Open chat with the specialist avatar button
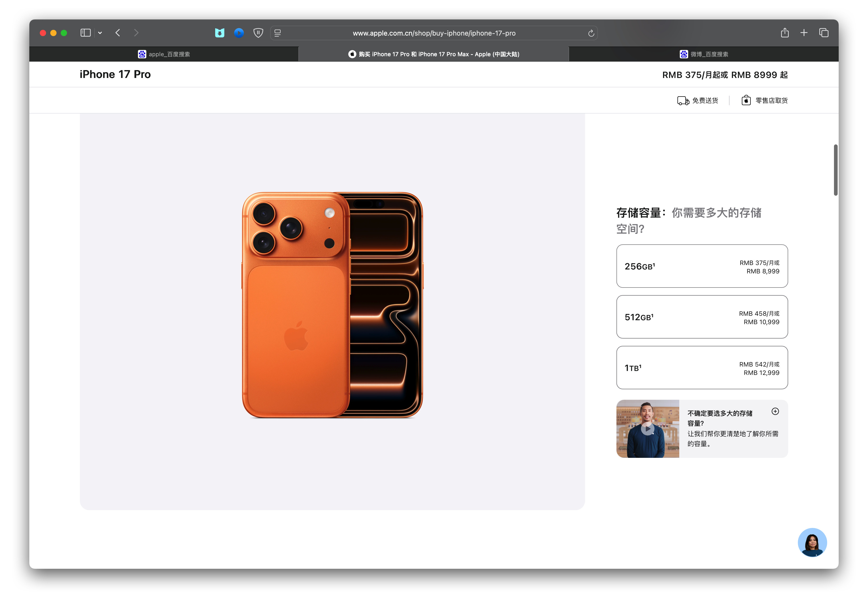Viewport: 868px width, 608px height. (812, 542)
